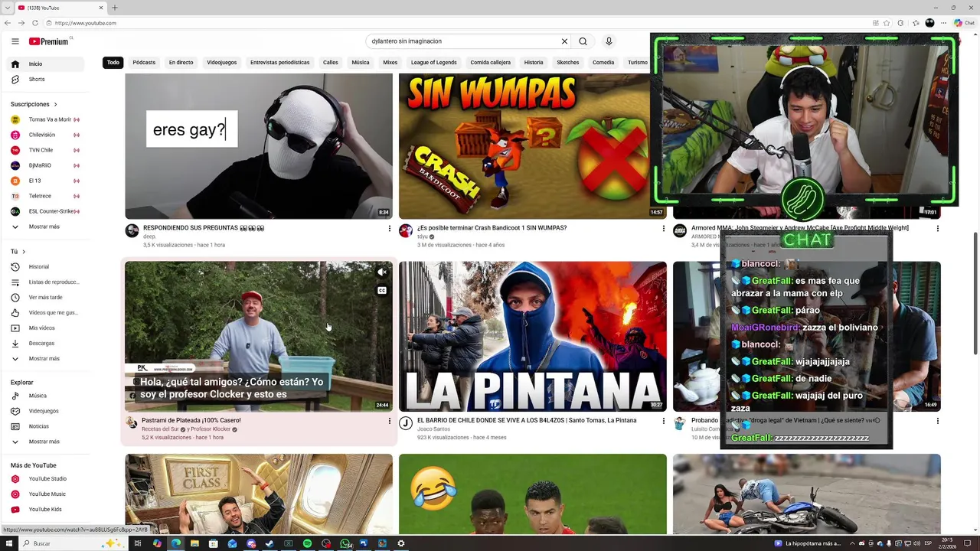This screenshot has height=551, width=980.
Task: Open the Armored MMA video title
Action: [x=800, y=228]
